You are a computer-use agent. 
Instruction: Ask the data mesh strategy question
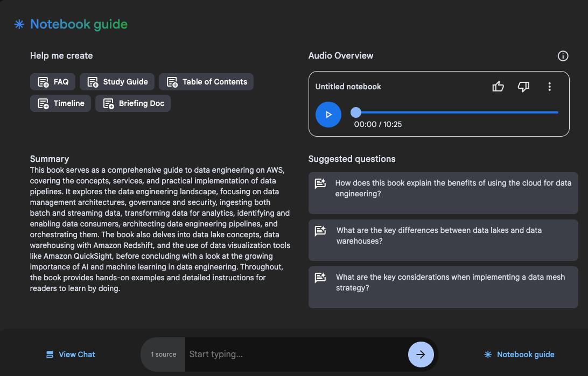[x=443, y=287]
